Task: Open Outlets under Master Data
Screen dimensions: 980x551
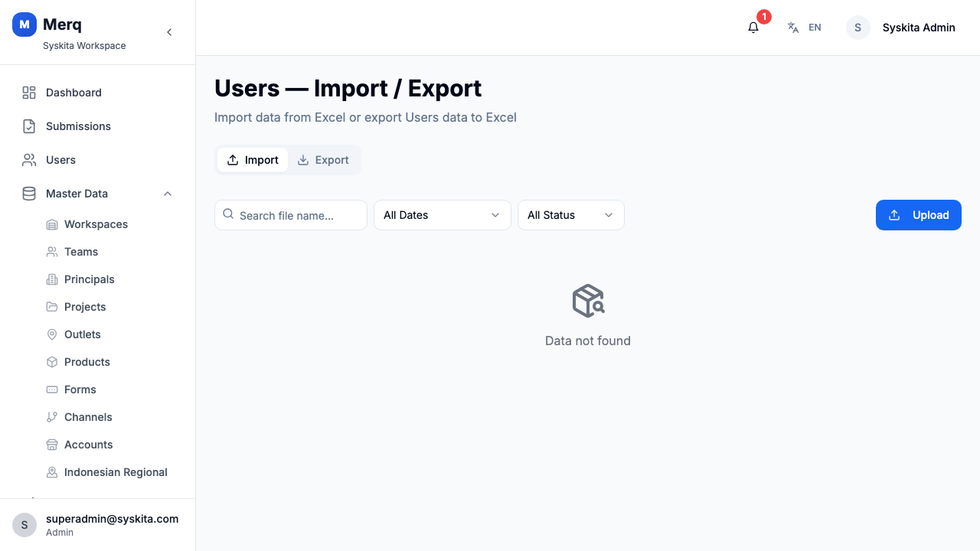Action: click(x=110, y=334)
